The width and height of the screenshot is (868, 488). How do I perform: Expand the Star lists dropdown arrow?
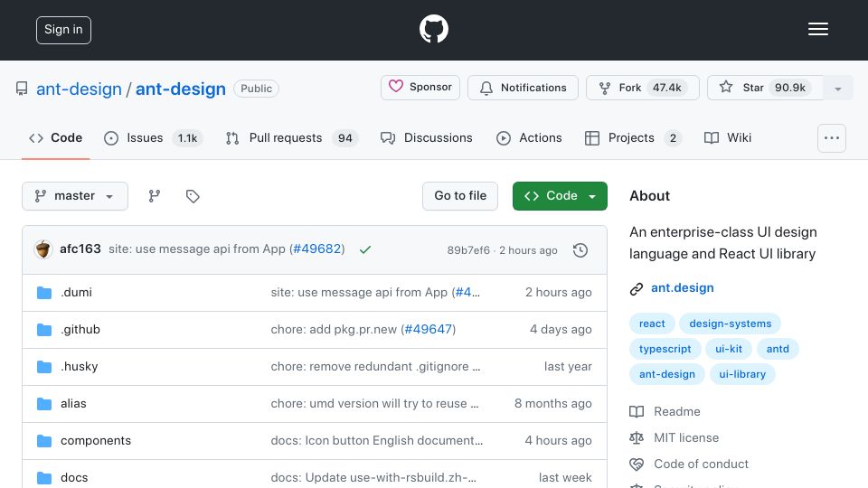[x=837, y=88]
